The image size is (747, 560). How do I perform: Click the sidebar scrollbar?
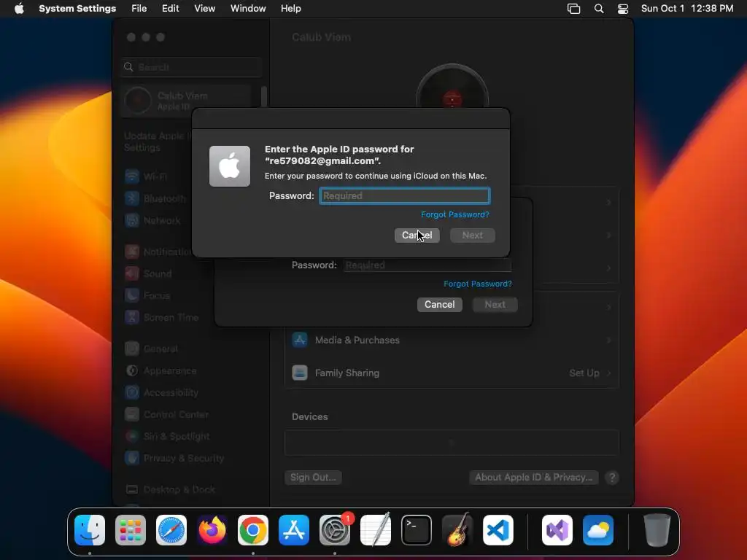pyautogui.click(x=264, y=97)
